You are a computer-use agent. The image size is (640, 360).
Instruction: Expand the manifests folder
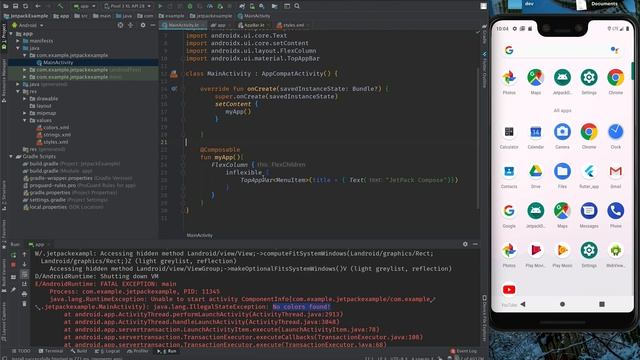18,41
